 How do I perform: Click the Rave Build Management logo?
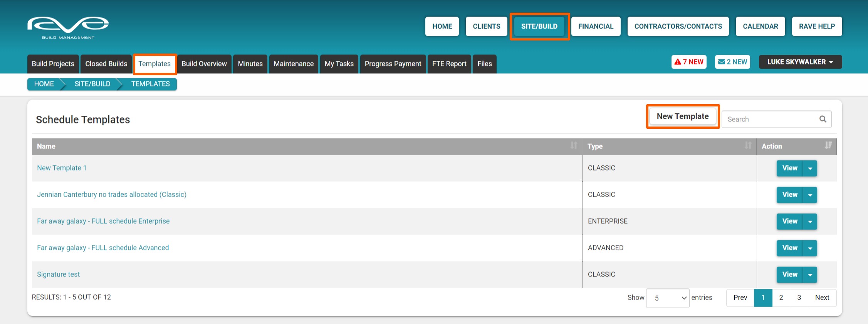[68, 28]
